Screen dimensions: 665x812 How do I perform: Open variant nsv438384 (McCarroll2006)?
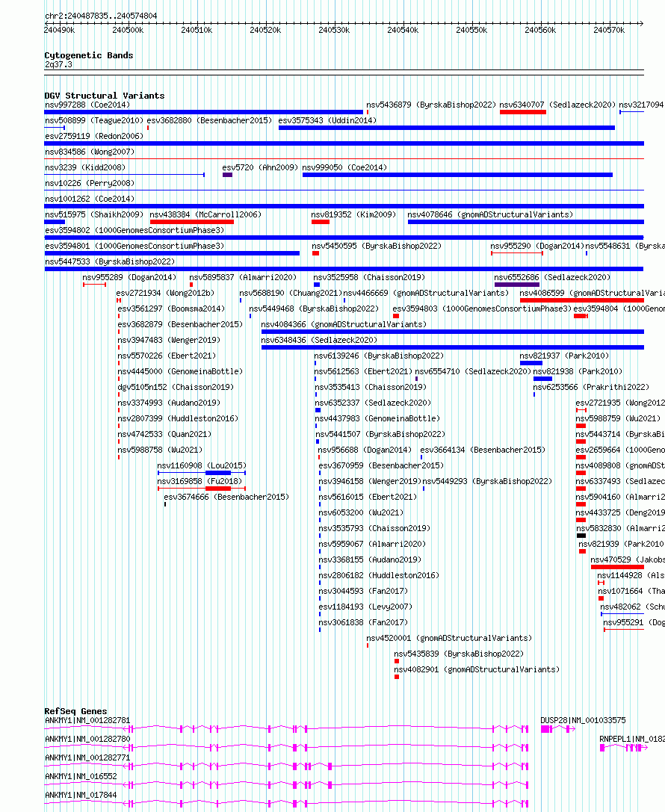click(205, 214)
